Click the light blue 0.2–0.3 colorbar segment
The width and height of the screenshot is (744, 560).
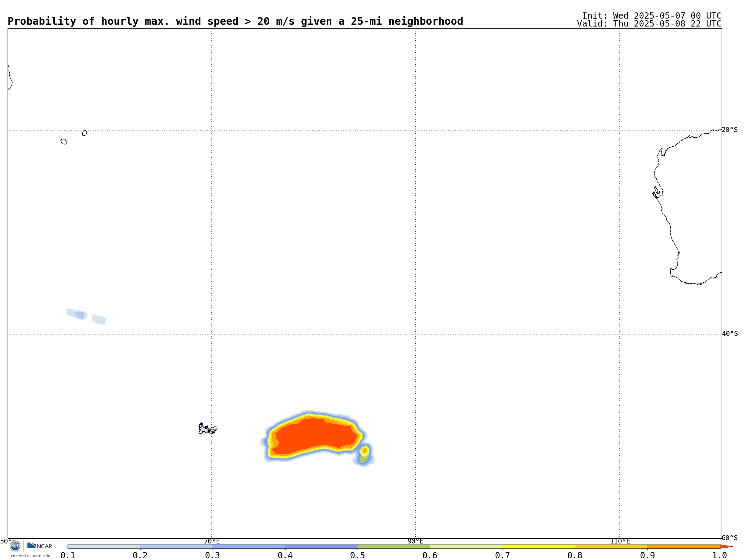176,547
